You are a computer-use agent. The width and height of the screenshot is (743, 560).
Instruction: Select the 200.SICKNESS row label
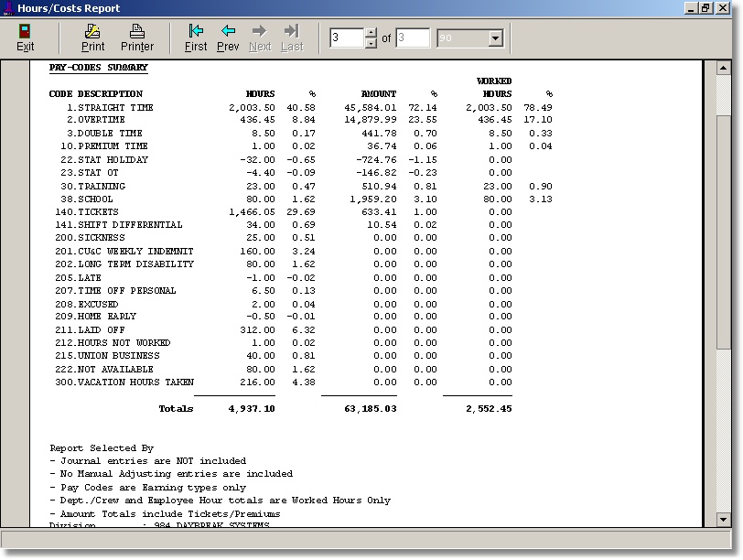(90, 237)
